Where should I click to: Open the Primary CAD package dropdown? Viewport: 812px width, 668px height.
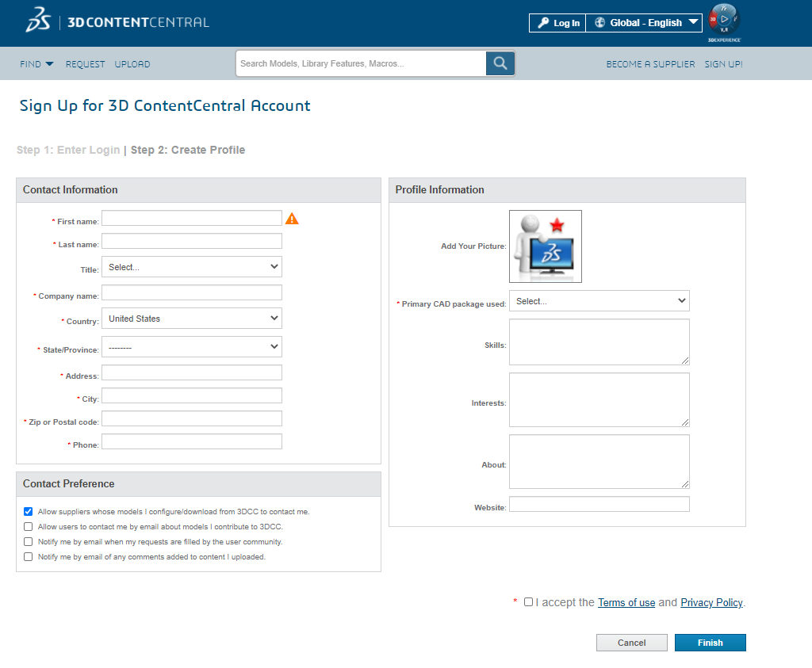coord(599,301)
